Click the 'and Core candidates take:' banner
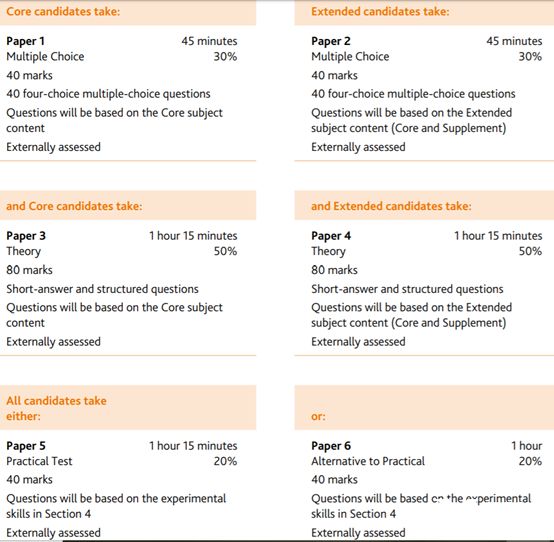Screen dimensions: 554x542 pyautogui.click(x=128, y=205)
